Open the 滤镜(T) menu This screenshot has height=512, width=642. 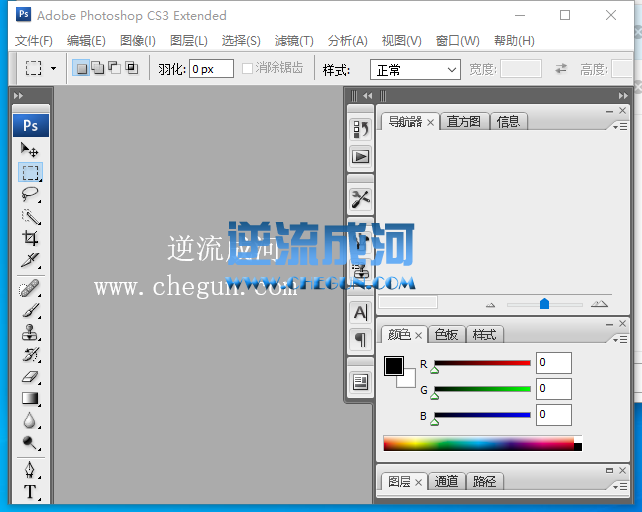coord(294,41)
